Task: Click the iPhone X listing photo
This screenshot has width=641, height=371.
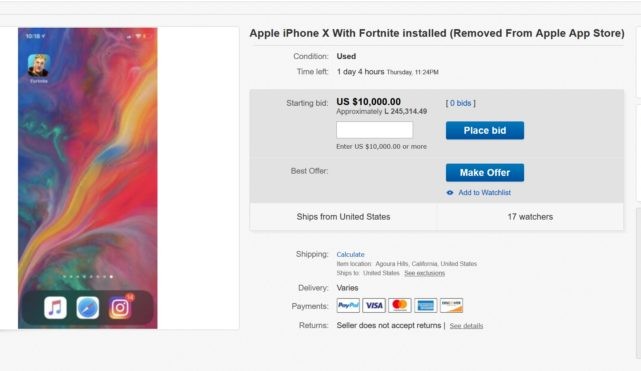Action: (87, 178)
